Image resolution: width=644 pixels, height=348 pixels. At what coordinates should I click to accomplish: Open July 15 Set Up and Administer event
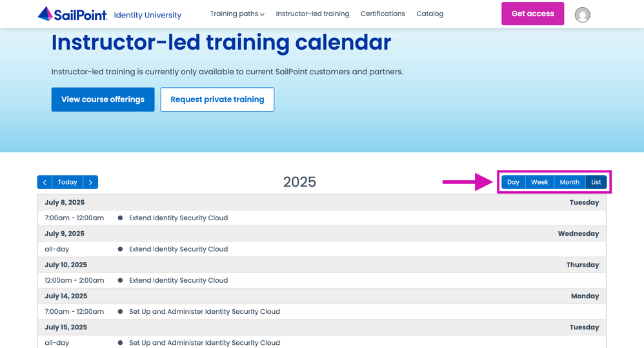click(204, 343)
